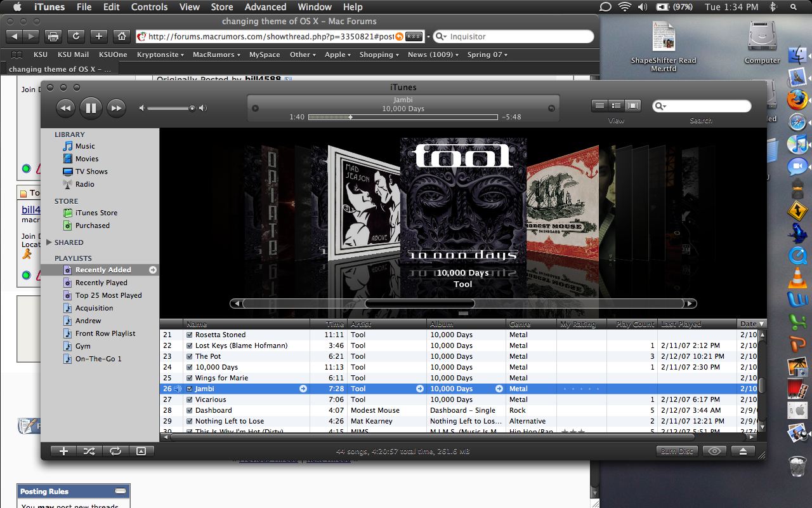Open the On-The-Go 1 playlist
812x508 pixels.
click(x=98, y=359)
